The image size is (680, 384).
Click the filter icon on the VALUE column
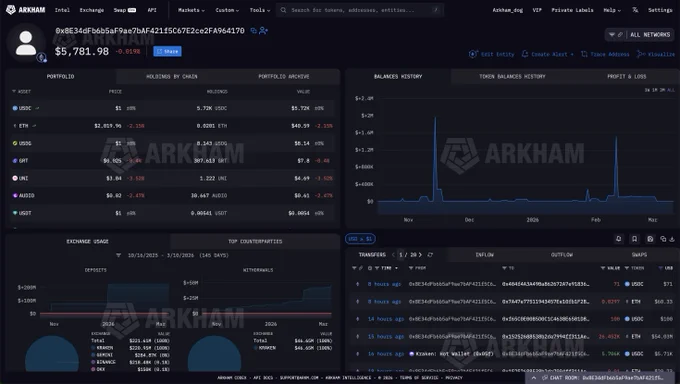pyautogui.click(x=603, y=268)
